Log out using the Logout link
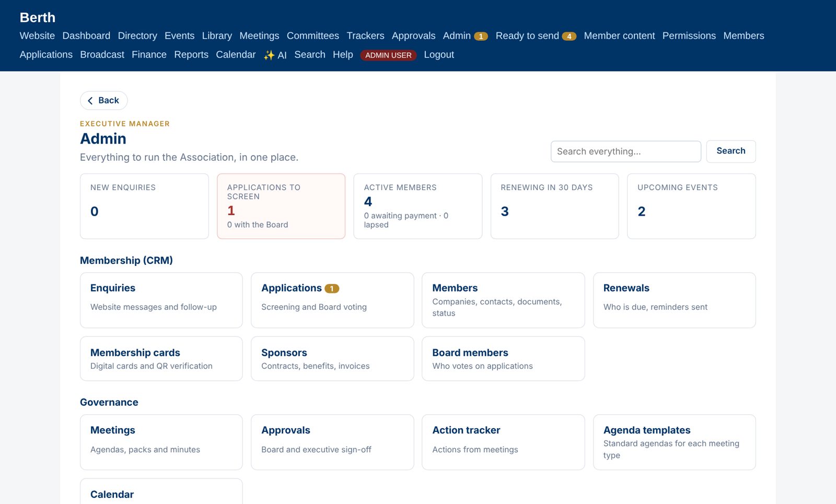This screenshot has width=836, height=504. click(x=439, y=54)
